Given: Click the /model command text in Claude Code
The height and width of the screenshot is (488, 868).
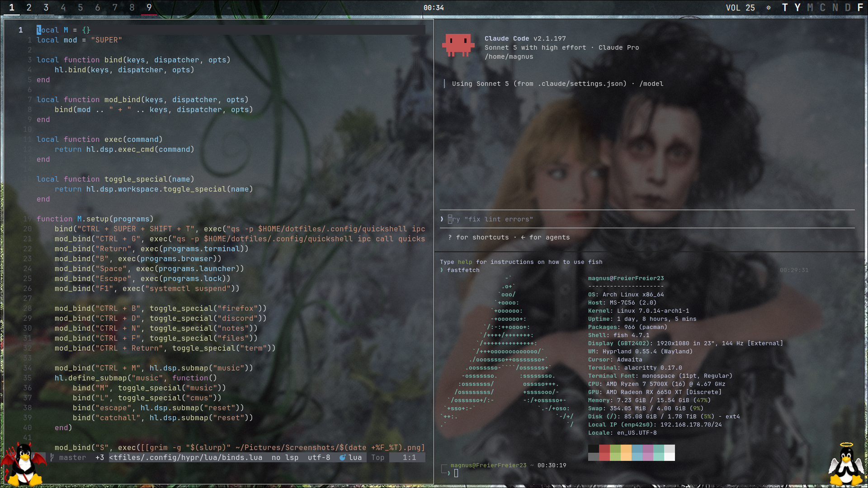Looking at the screenshot, I should [651, 84].
